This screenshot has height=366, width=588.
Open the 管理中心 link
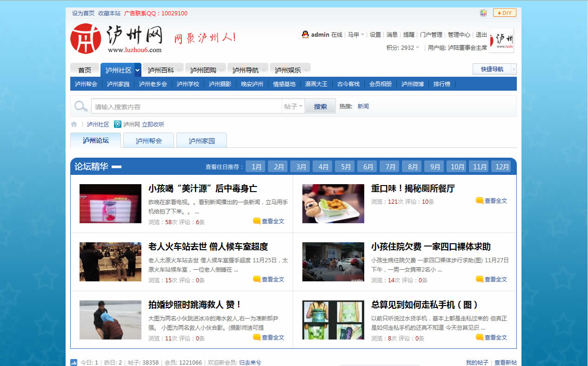click(x=459, y=35)
